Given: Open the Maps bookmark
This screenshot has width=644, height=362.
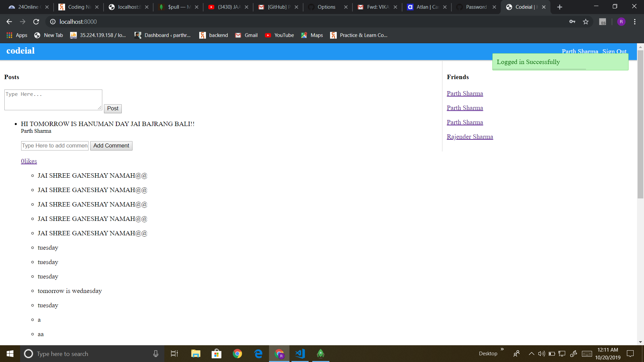Looking at the screenshot, I should tap(312, 35).
